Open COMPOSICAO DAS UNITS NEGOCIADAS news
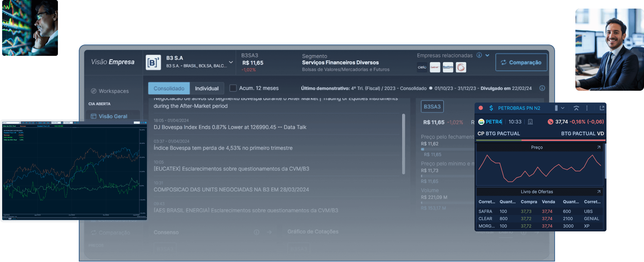This screenshot has height=262, width=644. (231, 190)
